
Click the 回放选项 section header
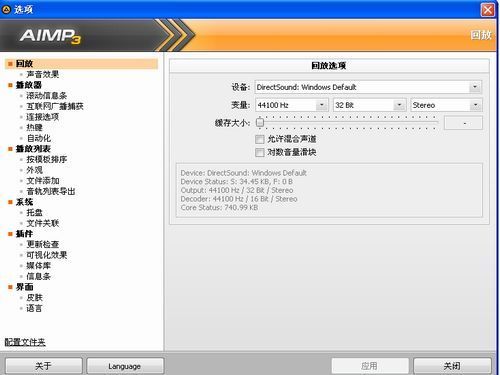click(329, 66)
